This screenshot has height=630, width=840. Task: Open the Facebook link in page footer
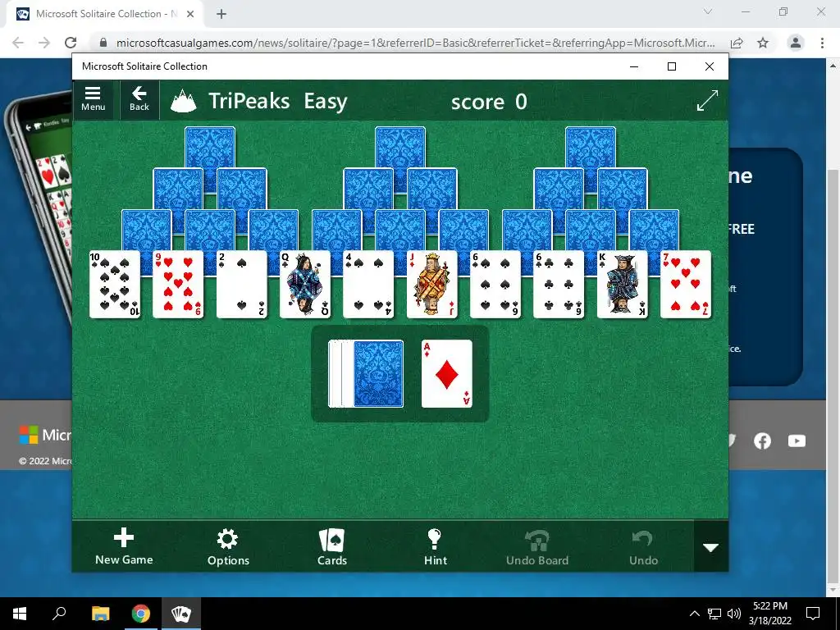pos(762,441)
